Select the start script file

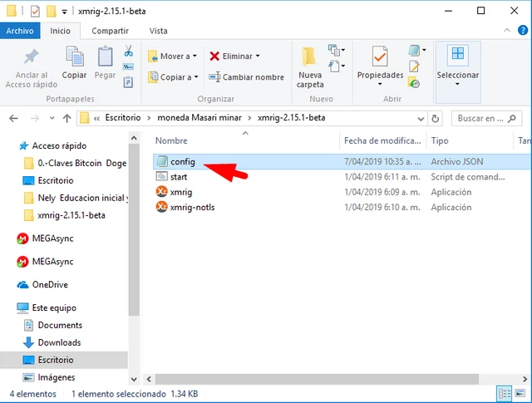[x=342, y=177]
